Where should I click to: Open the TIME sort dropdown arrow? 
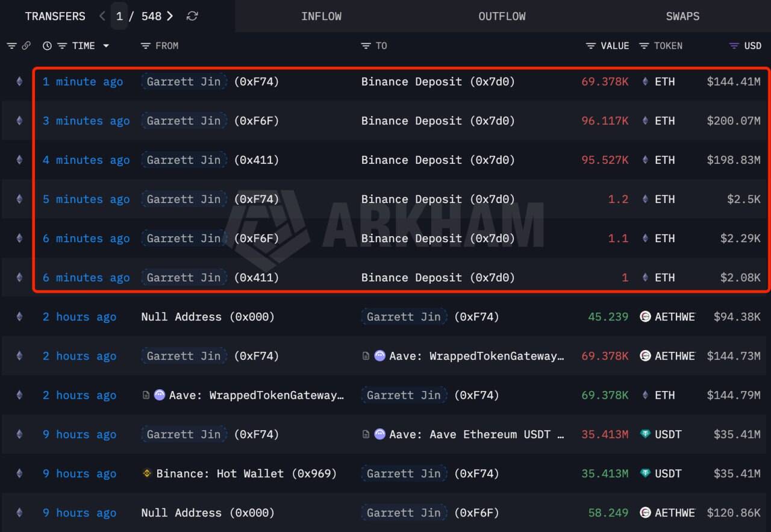pos(106,46)
